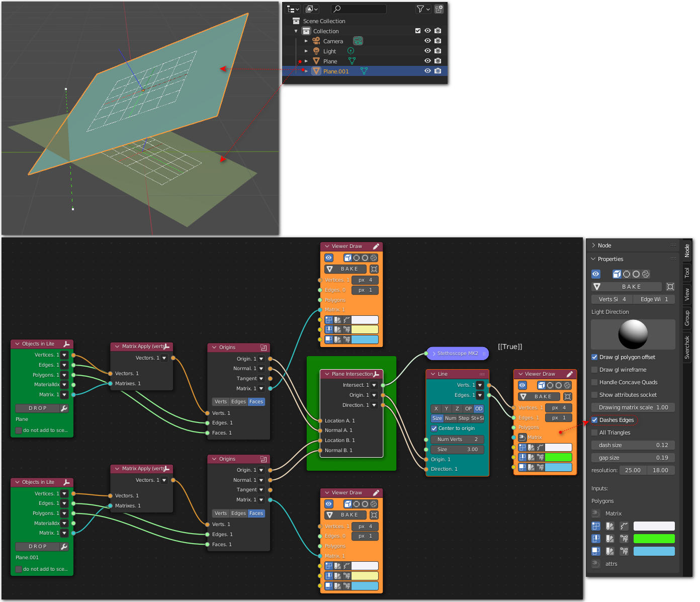Open the outliner display mode selector
The image size is (700, 602).
point(293,9)
